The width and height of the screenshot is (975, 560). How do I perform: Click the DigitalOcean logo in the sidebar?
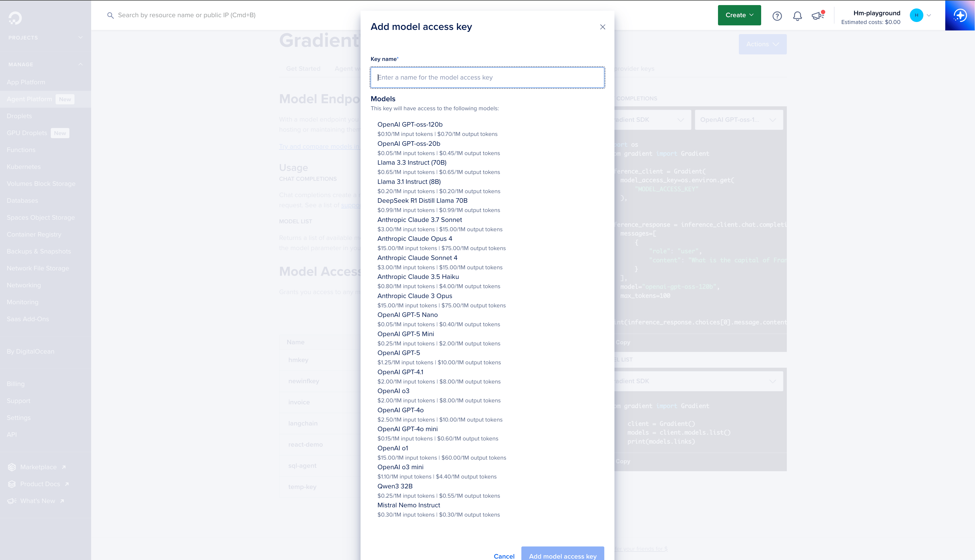point(15,18)
